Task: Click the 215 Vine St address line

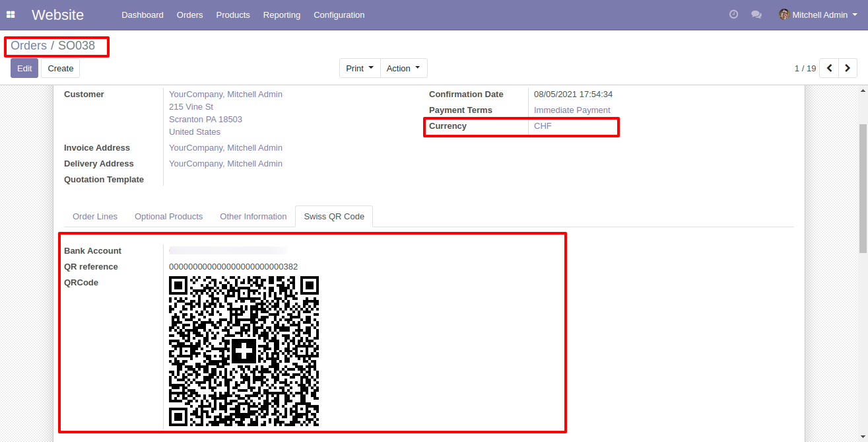Action: 191,107
